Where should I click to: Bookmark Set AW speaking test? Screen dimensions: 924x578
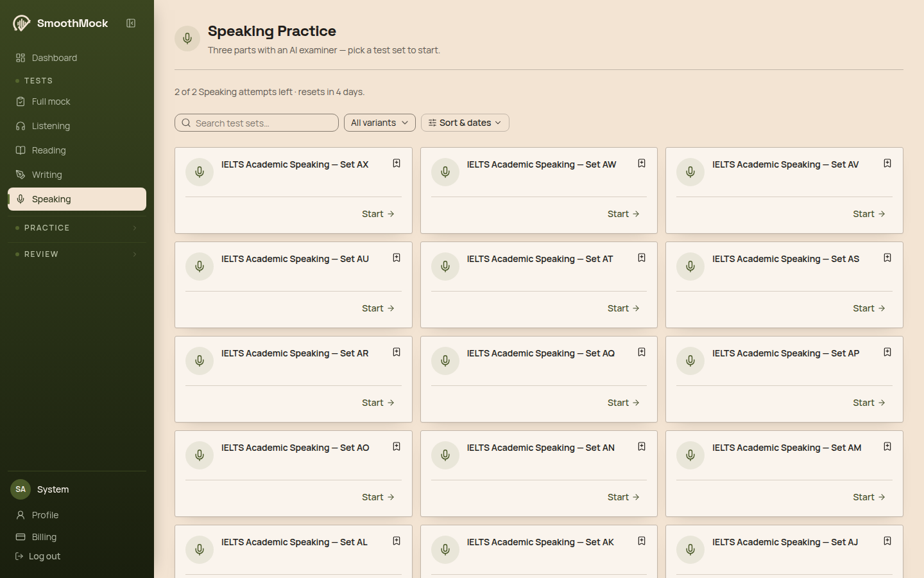point(642,164)
